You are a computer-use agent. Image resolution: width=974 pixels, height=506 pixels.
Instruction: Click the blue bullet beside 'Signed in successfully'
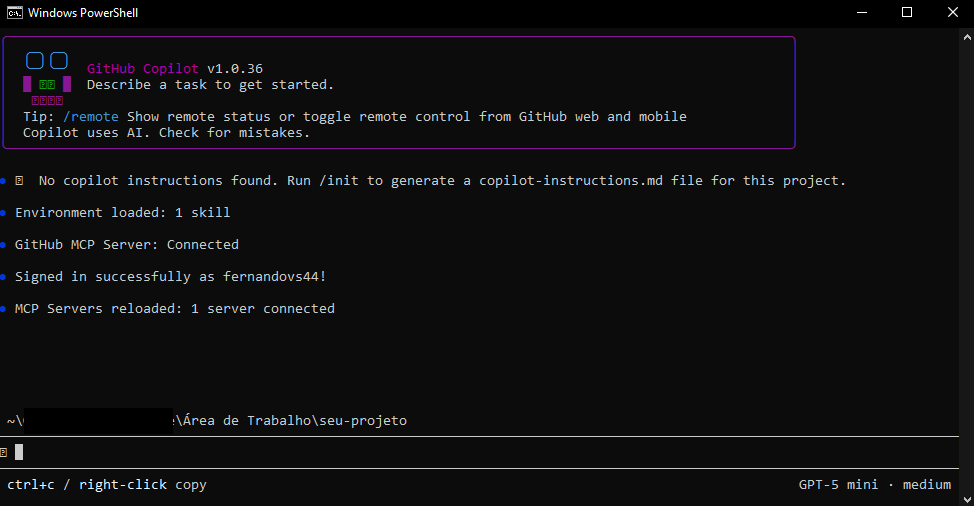pos(4,277)
